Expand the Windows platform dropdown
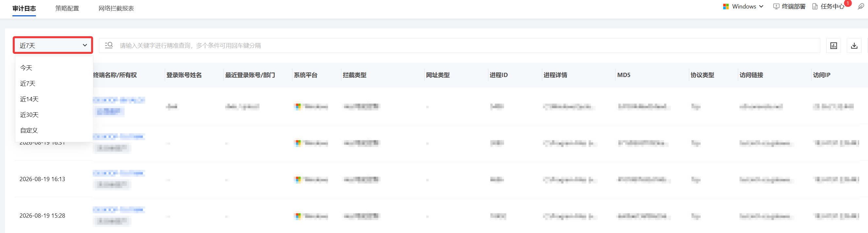 (x=743, y=7)
